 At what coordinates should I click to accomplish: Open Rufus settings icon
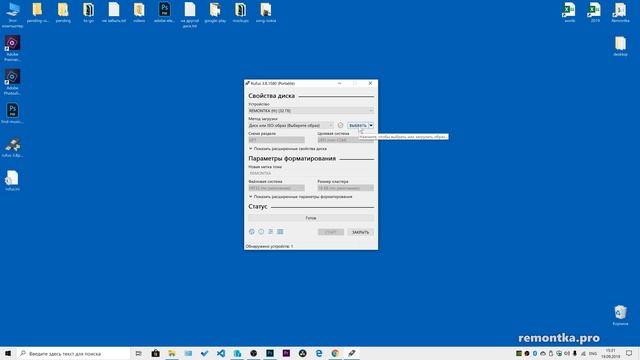click(271, 232)
